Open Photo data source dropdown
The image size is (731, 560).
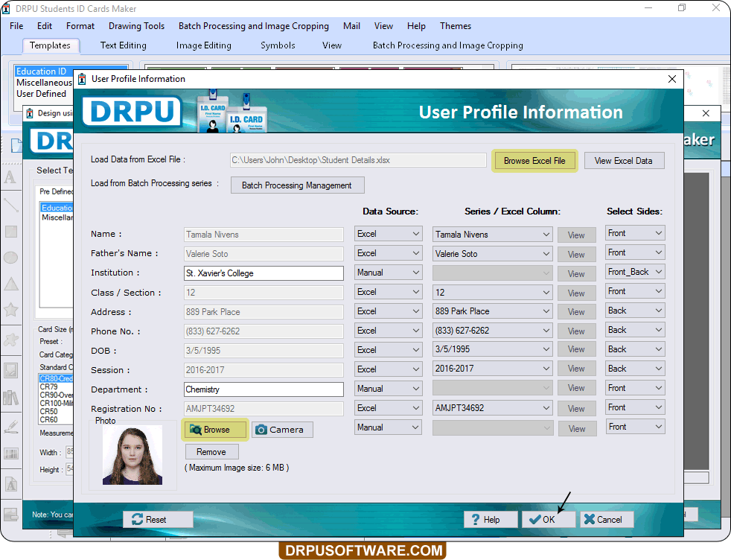coord(388,427)
